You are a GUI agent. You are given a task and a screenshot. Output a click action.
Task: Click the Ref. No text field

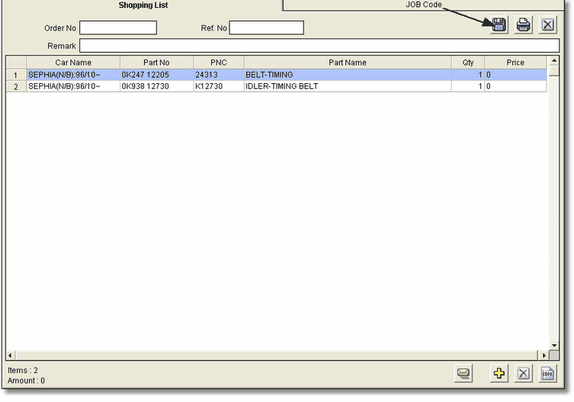coord(266,28)
